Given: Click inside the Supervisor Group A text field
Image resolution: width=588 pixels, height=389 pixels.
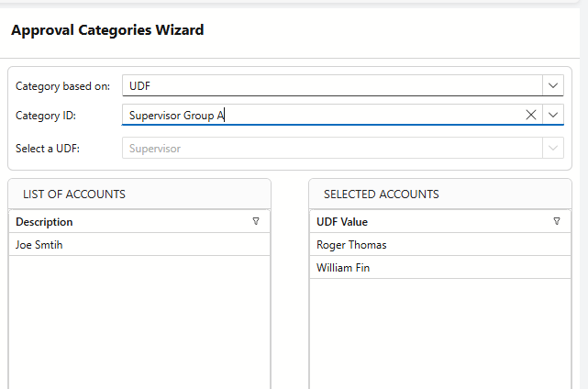Looking at the screenshot, I should pos(321,115).
